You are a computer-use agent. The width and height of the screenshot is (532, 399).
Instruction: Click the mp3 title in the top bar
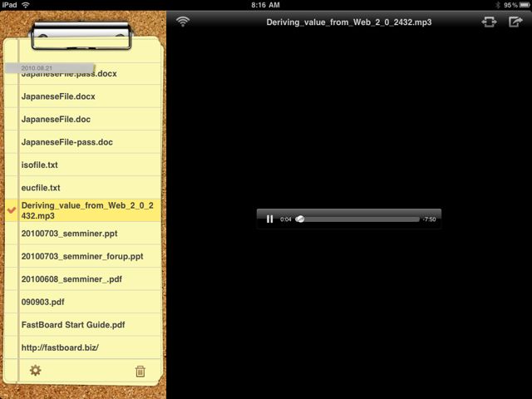coord(349,22)
